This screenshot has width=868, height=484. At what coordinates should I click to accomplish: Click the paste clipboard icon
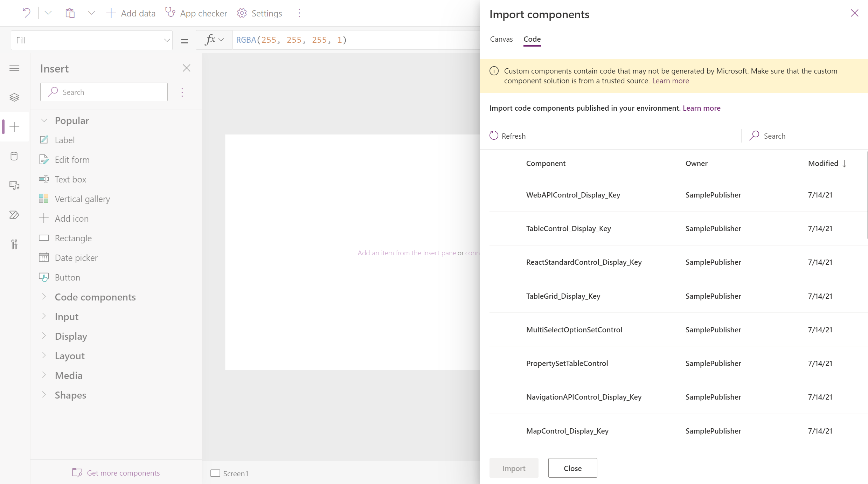[70, 13]
